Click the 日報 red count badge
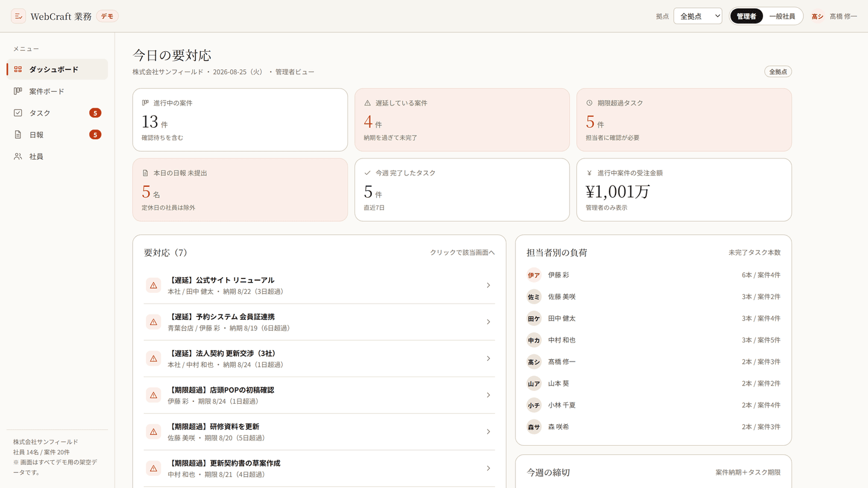This screenshot has height=488, width=868. pos(95,134)
